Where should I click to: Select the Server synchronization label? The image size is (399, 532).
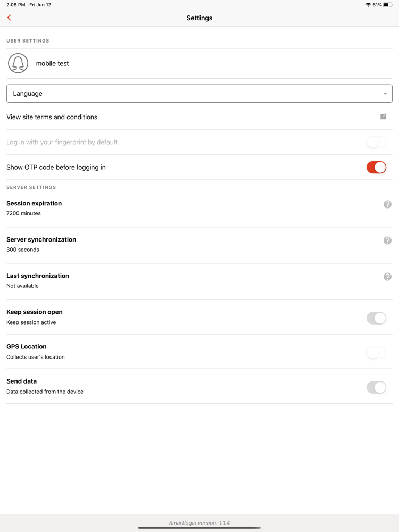(x=41, y=239)
